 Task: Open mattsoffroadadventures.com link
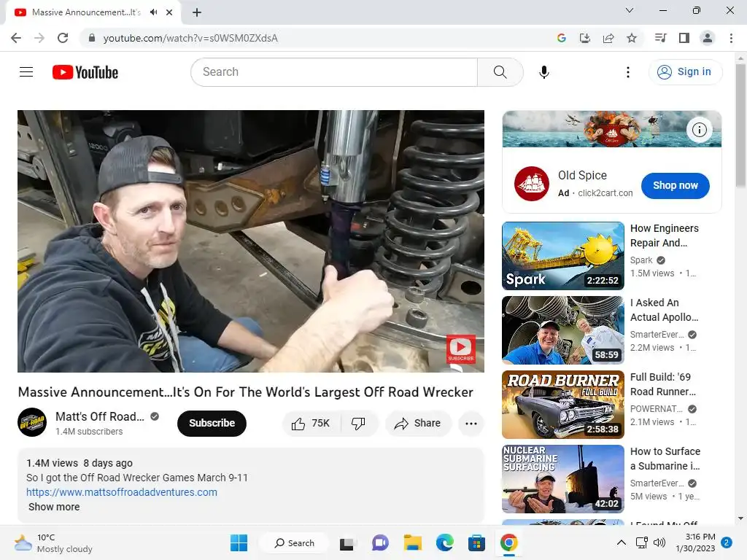tap(122, 492)
